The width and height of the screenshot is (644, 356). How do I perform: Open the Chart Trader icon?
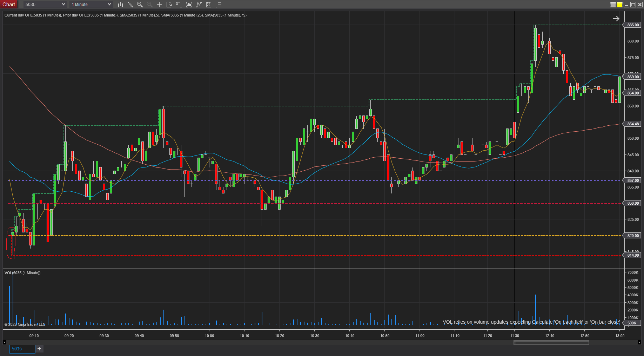[179, 5]
